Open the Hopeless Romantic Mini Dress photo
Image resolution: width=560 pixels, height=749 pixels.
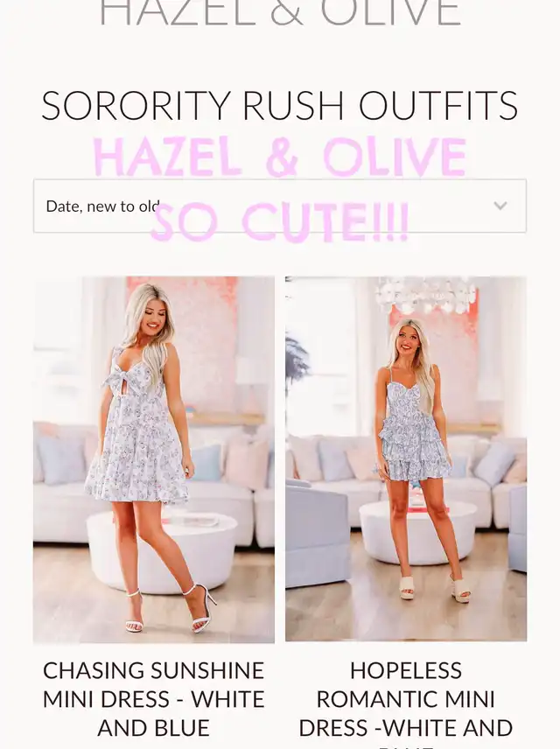coord(406,458)
